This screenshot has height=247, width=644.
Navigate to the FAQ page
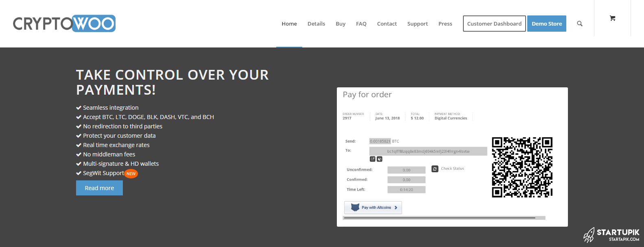click(361, 24)
